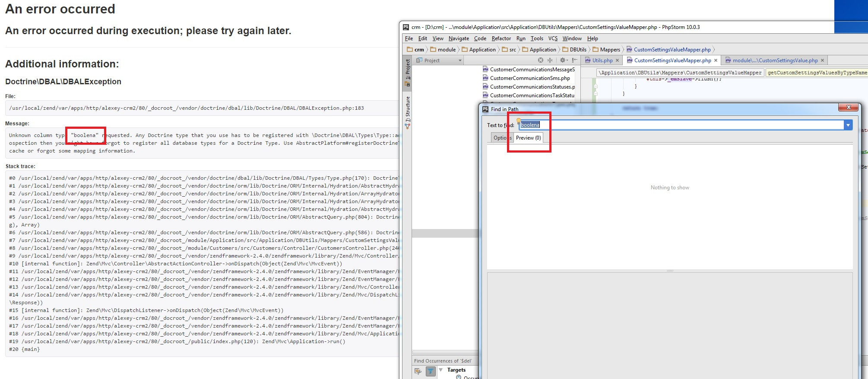Click the Mappers breadcrumb folder
Viewport: 868px width, 379px height.
[x=606, y=50]
